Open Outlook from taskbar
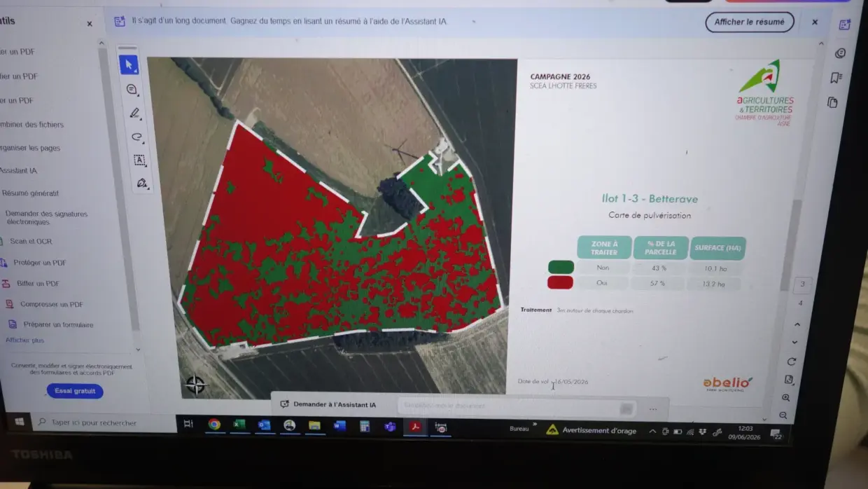This screenshot has height=489, width=868. pyautogui.click(x=264, y=425)
